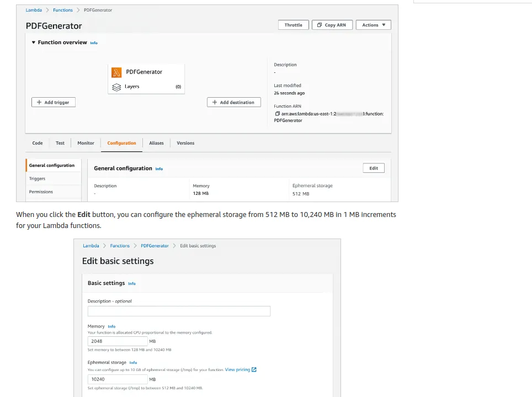Image resolution: width=532 pixels, height=397 pixels.
Task: Click PDFGenerator link in lower breadcrumb
Action: coord(155,246)
